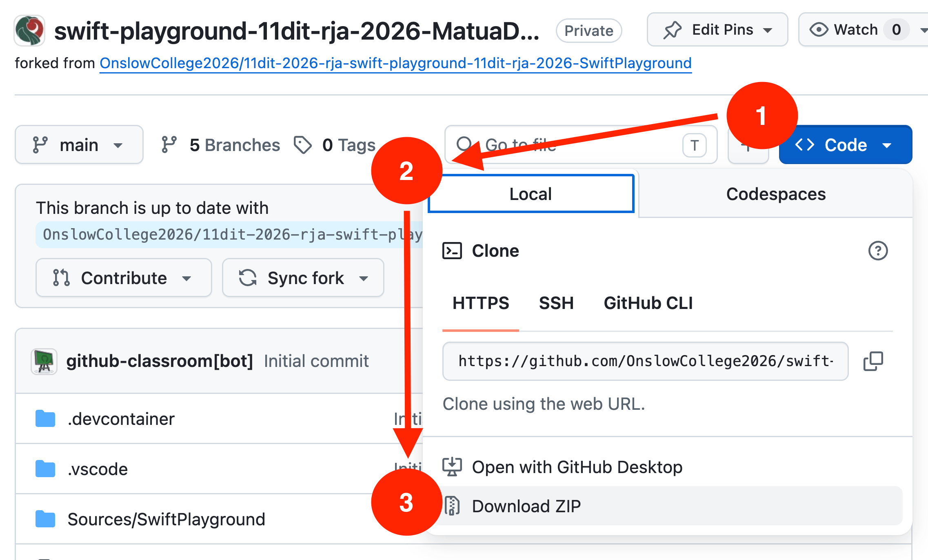Click the repository owner avatar
This screenshot has height=560, width=928.
point(29,30)
